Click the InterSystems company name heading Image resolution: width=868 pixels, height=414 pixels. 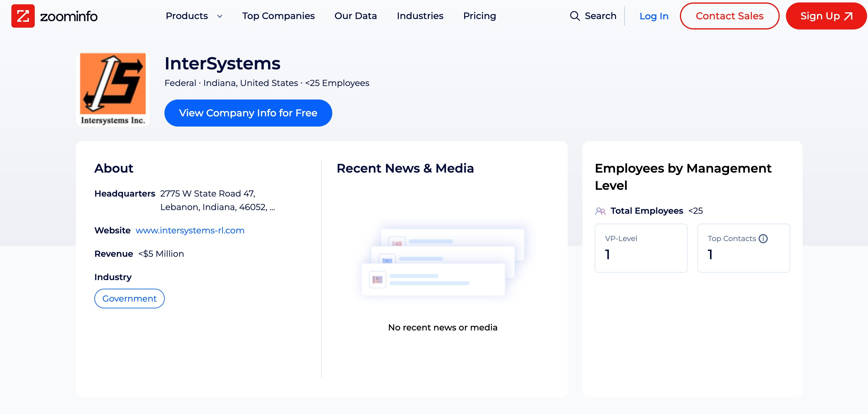coord(223,64)
